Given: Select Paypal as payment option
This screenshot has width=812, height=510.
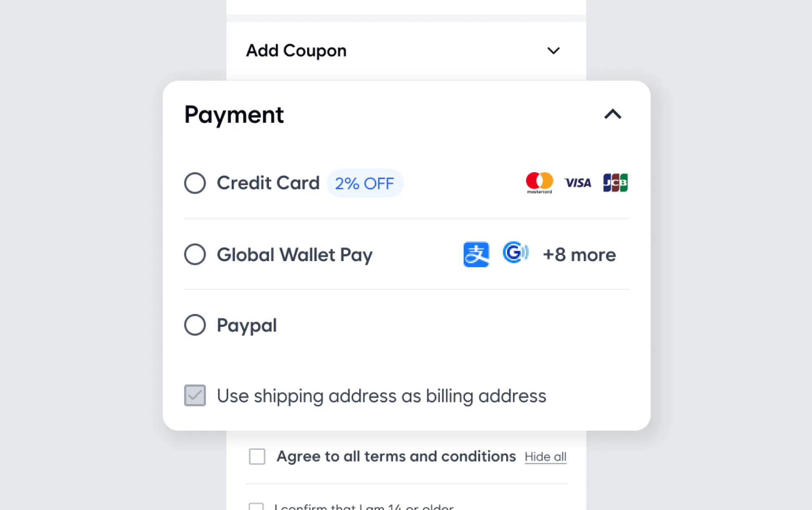Looking at the screenshot, I should (x=195, y=325).
